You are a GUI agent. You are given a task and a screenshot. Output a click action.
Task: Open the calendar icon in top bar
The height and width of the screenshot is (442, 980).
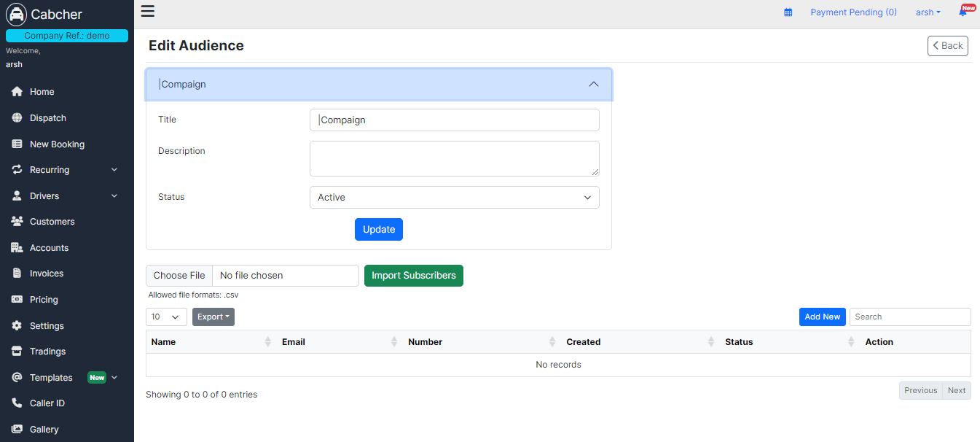click(x=788, y=12)
